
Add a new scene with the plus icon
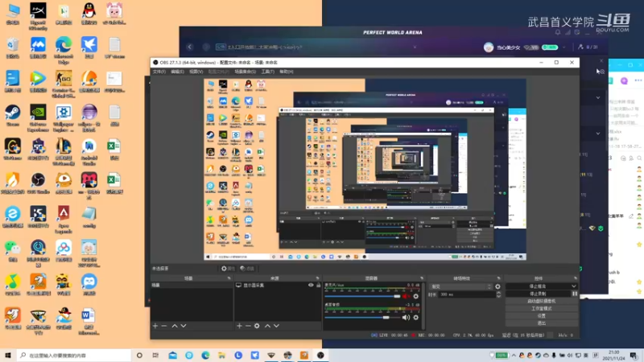point(155,326)
